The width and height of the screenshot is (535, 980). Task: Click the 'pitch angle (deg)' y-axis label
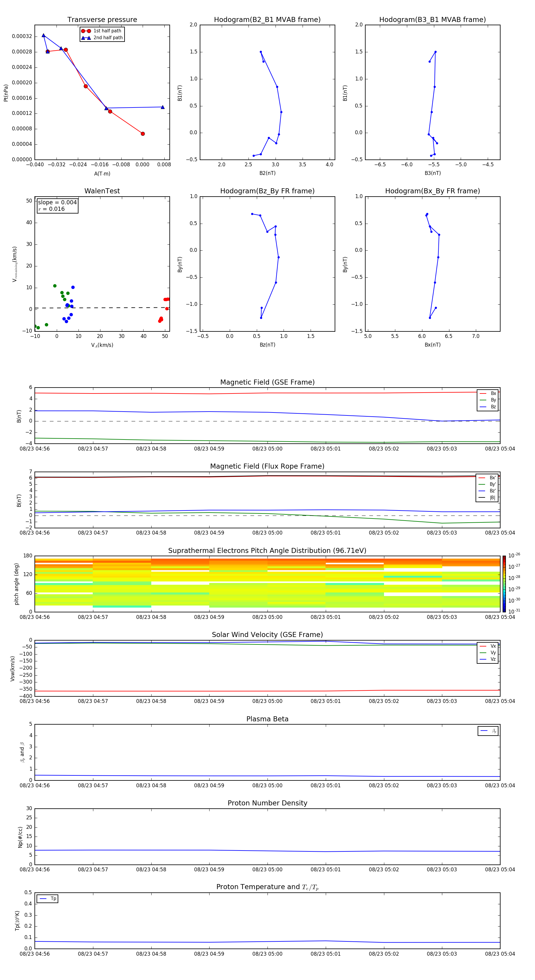[16, 584]
